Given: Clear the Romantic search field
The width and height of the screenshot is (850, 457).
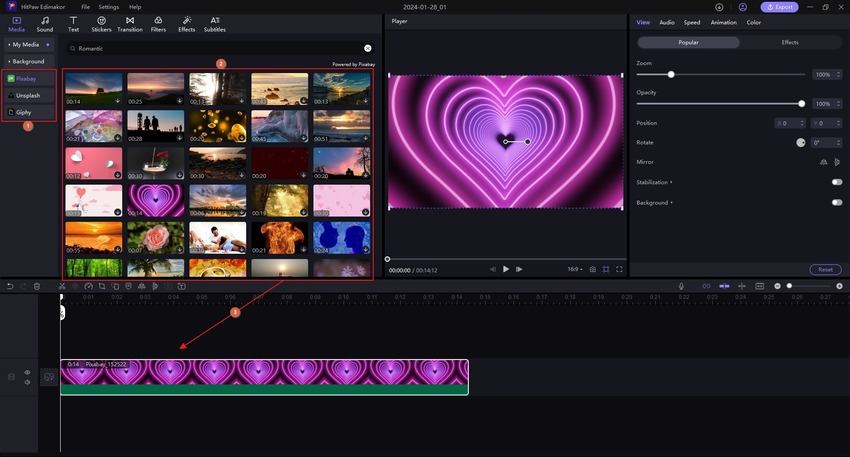Looking at the screenshot, I should pyautogui.click(x=368, y=48).
